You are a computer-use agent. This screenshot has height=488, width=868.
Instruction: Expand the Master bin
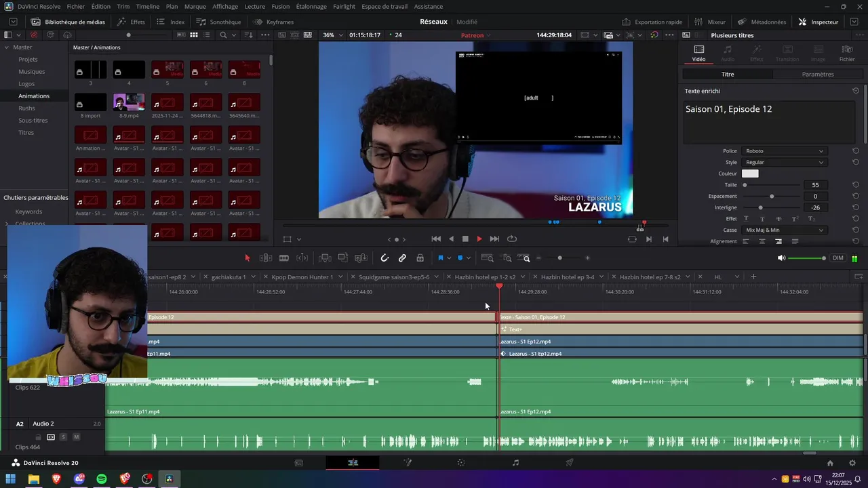click(x=7, y=47)
